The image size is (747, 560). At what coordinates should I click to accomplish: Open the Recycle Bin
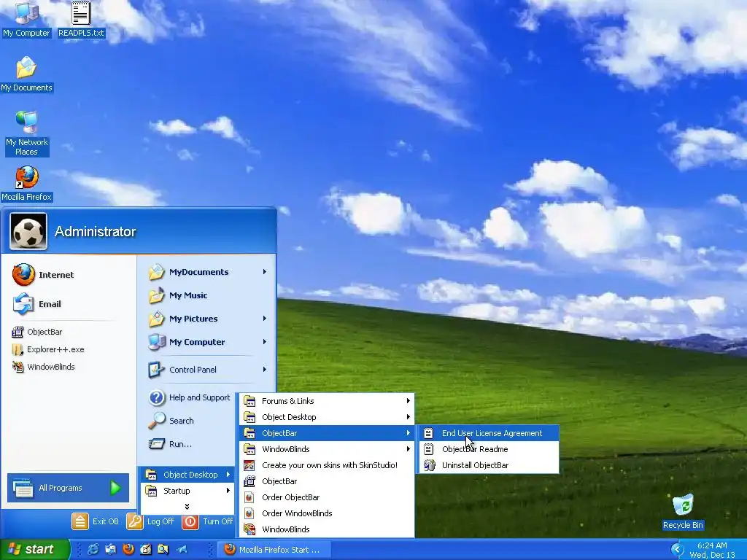(683, 512)
